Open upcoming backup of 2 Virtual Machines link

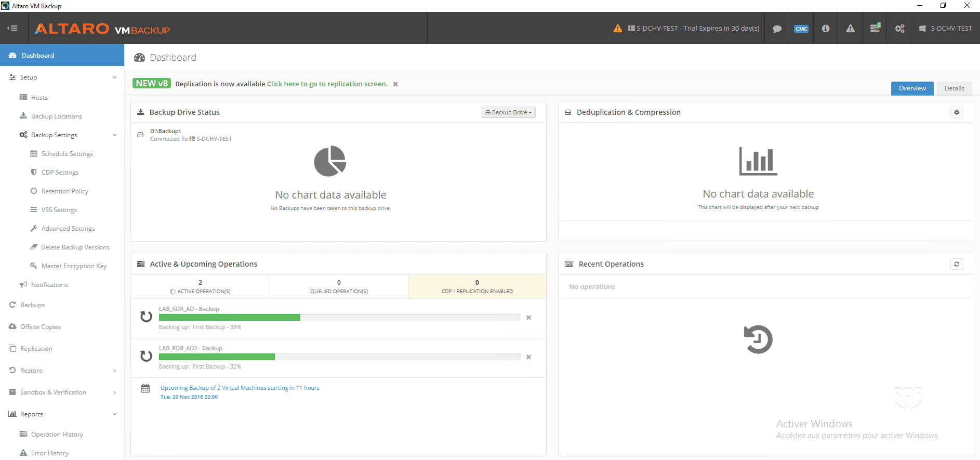[x=240, y=388]
